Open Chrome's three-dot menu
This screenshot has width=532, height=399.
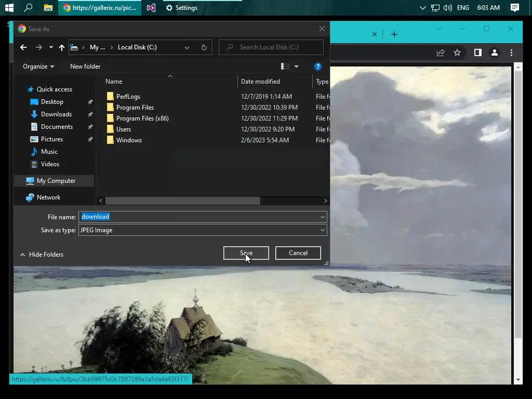511,52
